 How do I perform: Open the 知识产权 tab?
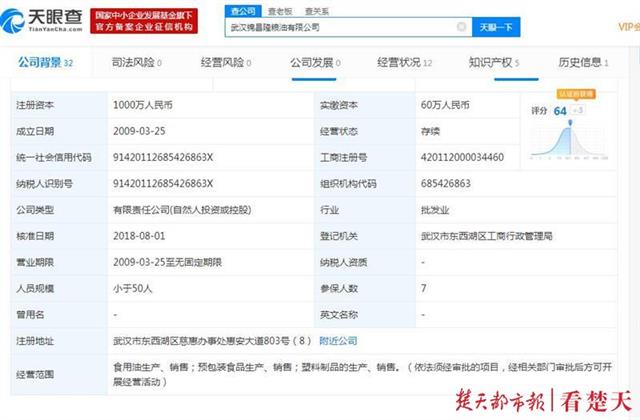tap(494, 62)
